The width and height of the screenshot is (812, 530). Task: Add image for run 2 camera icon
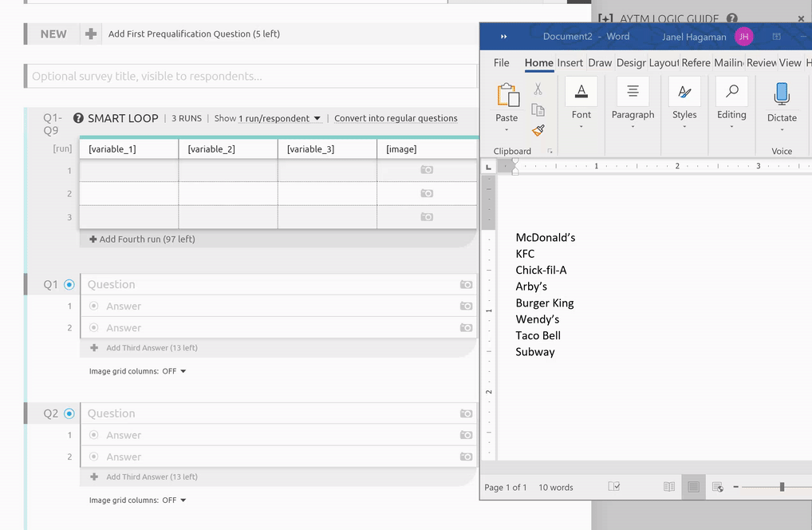point(427,193)
